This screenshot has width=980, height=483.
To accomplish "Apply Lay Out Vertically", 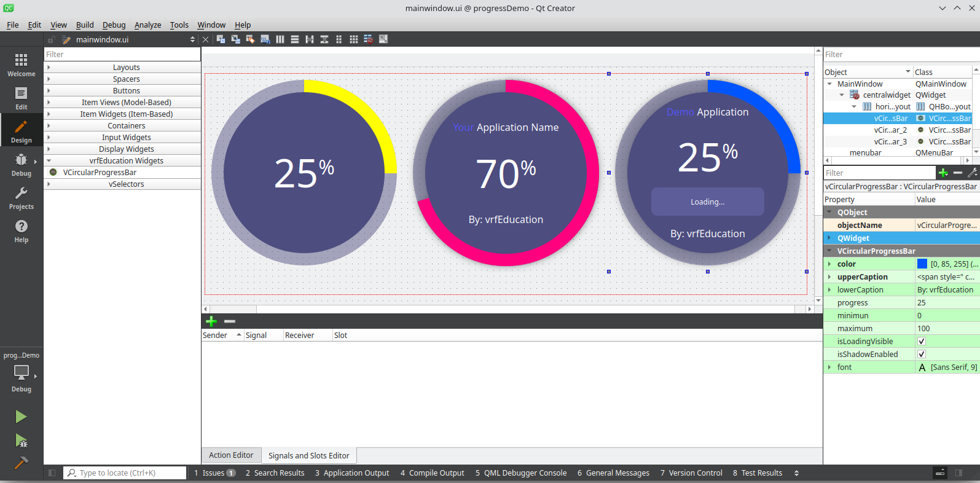I will point(295,39).
